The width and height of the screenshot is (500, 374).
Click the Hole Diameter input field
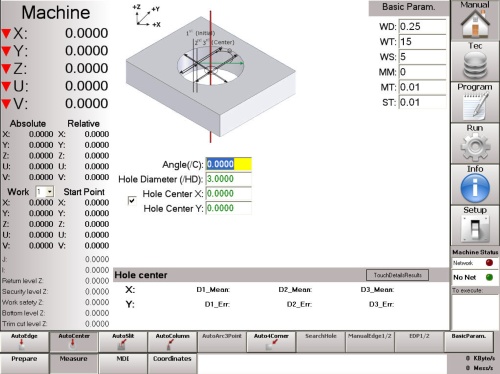click(x=229, y=179)
